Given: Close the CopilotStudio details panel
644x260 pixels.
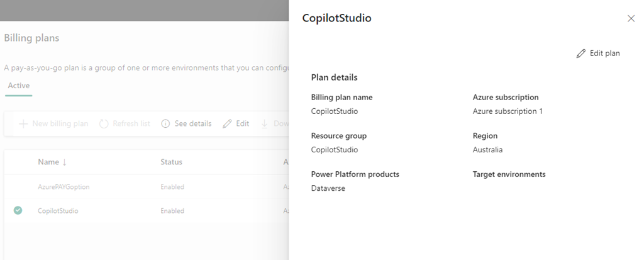Looking at the screenshot, I should point(631,19).
